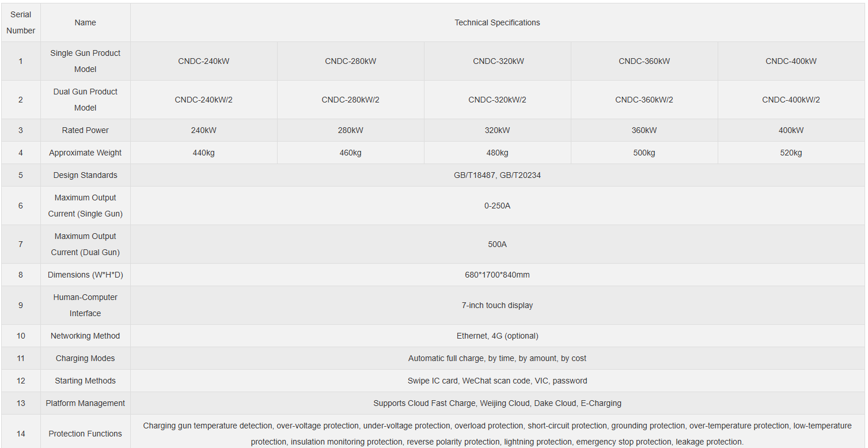Click the Name column header
The width and height of the screenshot is (868, 448).
85,22
